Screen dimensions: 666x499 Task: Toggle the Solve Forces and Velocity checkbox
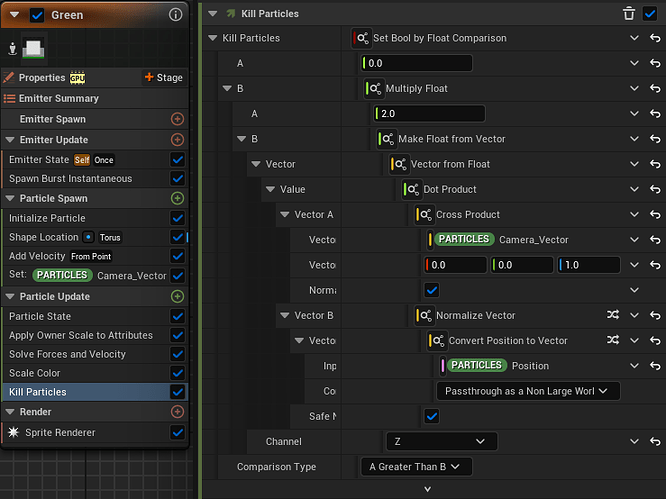click(x=178, y=354)
